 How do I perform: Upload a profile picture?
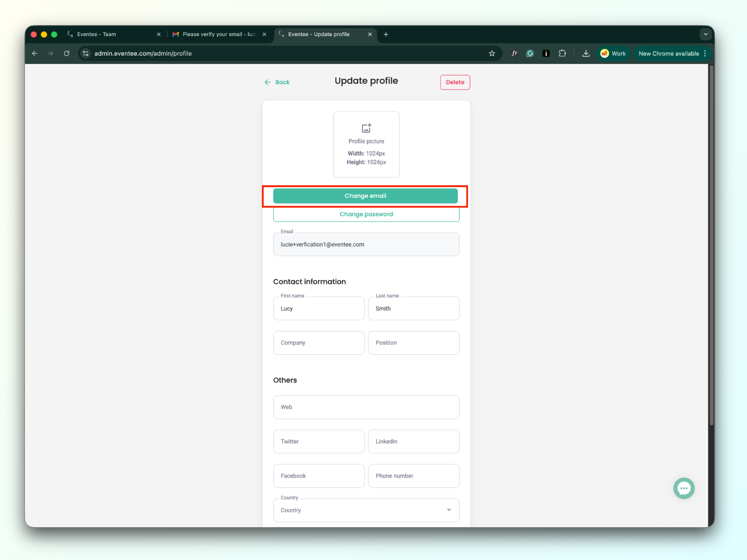366,144
